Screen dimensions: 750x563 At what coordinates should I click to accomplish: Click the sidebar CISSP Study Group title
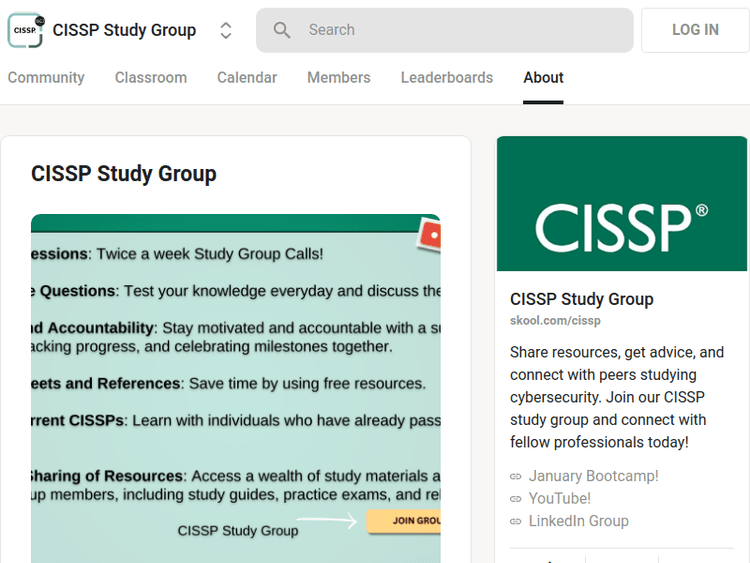tap(582, 299)
